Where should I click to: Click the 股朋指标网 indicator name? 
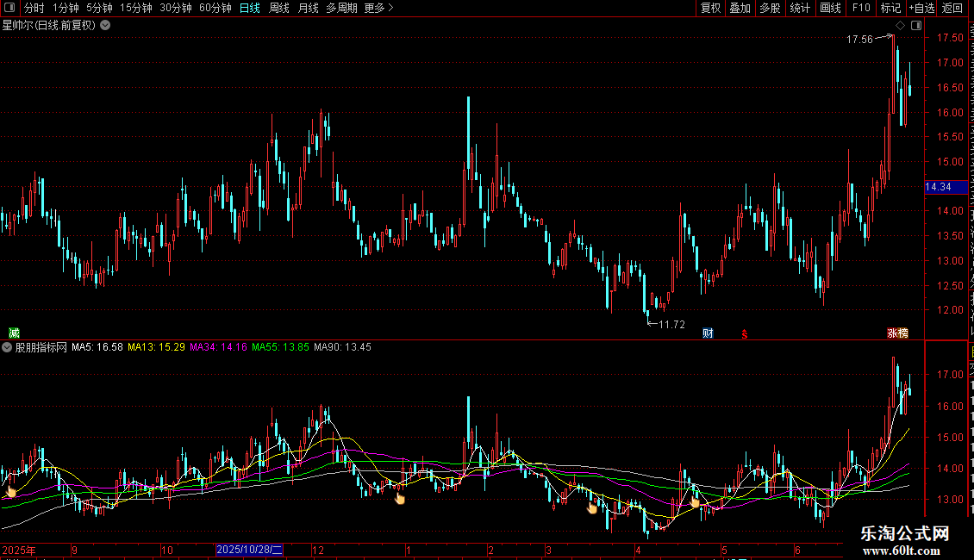[41, 348]
